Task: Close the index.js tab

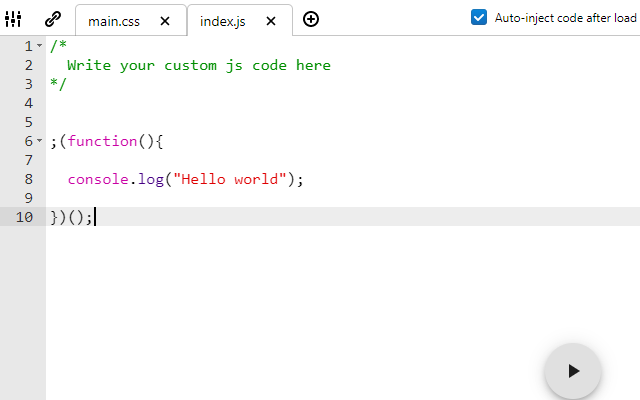Action: [x=271, y=21]
